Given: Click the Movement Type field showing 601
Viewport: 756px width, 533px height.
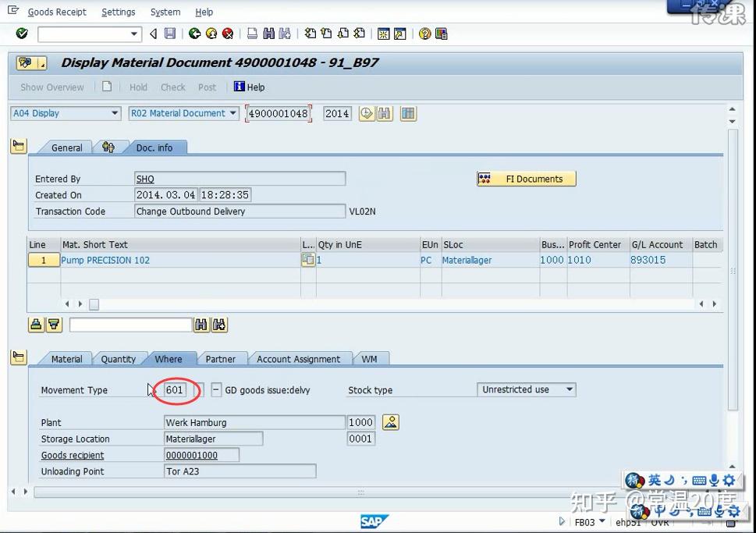Looking at the screenshot, I should [x=174, y=389].
